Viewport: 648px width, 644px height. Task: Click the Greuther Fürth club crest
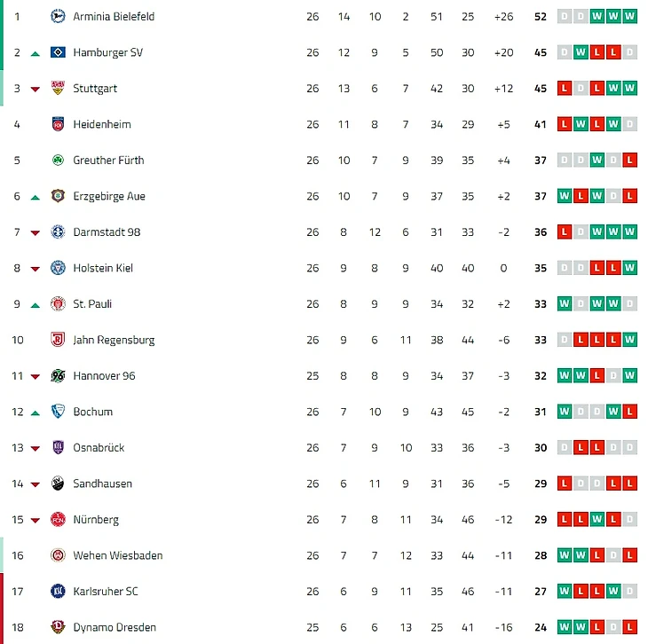(x=58, y=160)
